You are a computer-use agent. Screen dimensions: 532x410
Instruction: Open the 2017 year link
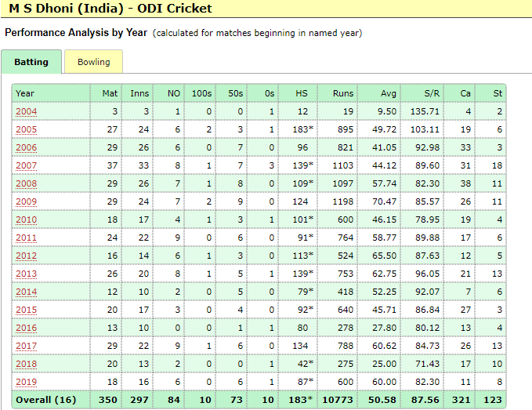point(26,346)
